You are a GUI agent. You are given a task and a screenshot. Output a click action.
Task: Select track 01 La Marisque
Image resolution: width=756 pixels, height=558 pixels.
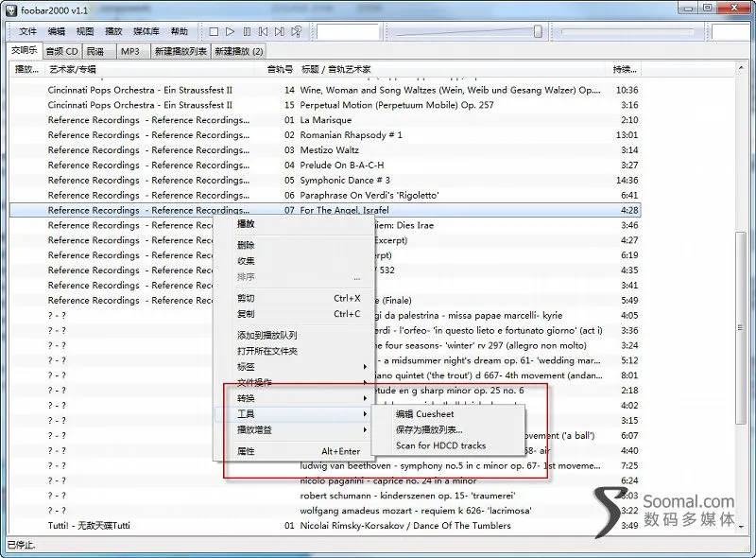[x=325, y=120]
